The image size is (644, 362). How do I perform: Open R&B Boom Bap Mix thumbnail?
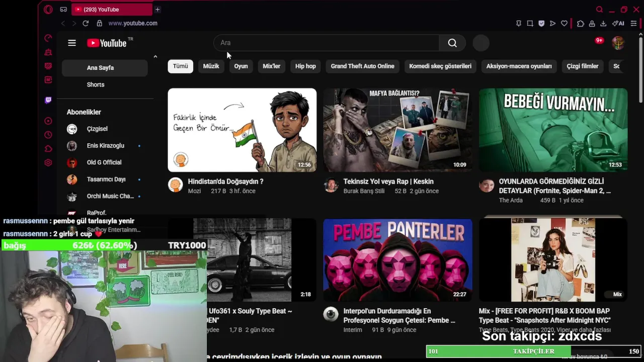(x=553, y=260)
